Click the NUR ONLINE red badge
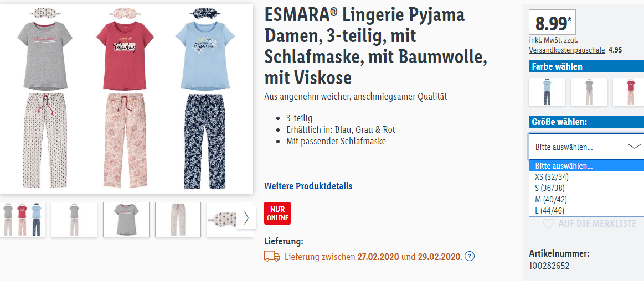The width and height of the screenshot is (644, 281). (x=277, y=214)
